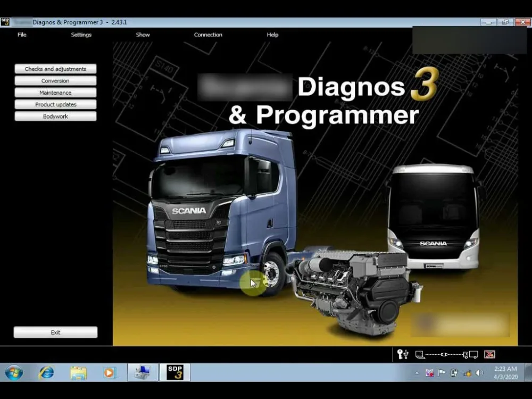Click the USB key status icon

pos(403,354)
